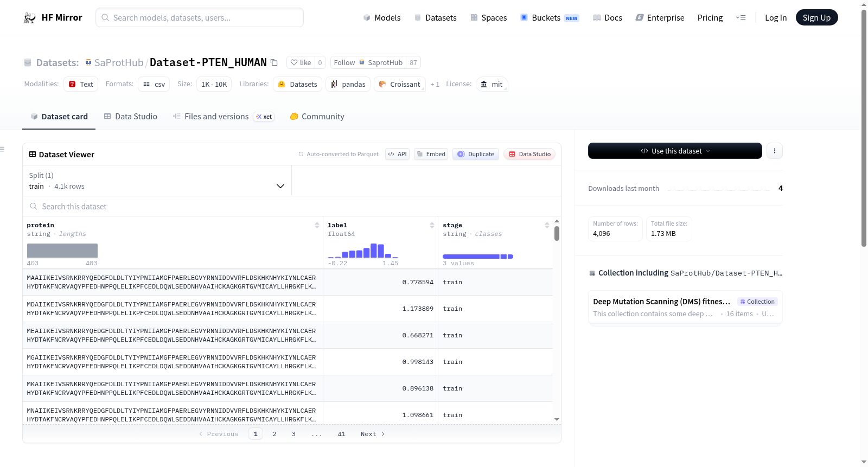
Task: Like the dataset
Action: click(x=301, y=63)
